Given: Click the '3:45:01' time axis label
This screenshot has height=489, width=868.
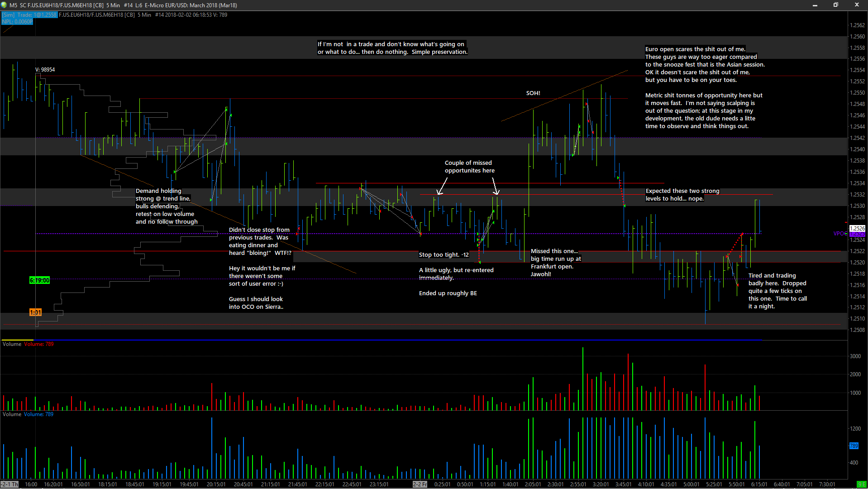Looking at the screenshot, I should [x=624, y=484].
